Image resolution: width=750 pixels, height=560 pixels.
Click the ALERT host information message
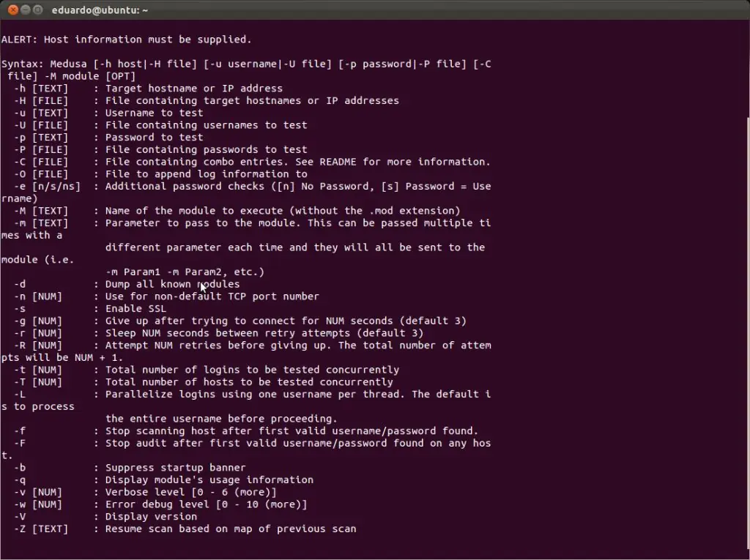126,40
